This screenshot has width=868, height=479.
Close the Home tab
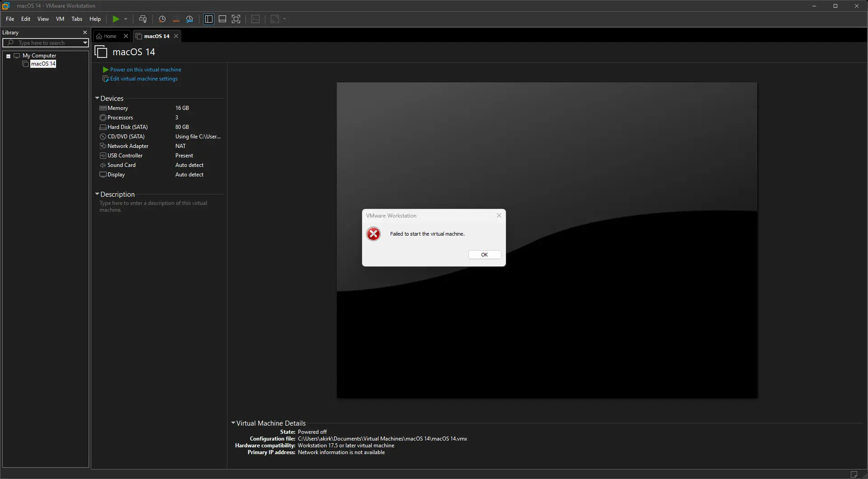[x=126, y=36]
